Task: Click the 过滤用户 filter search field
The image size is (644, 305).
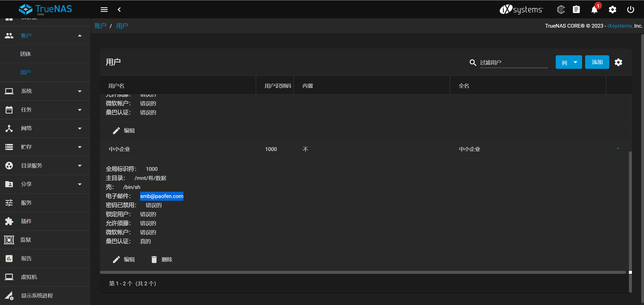Action: 514,63
